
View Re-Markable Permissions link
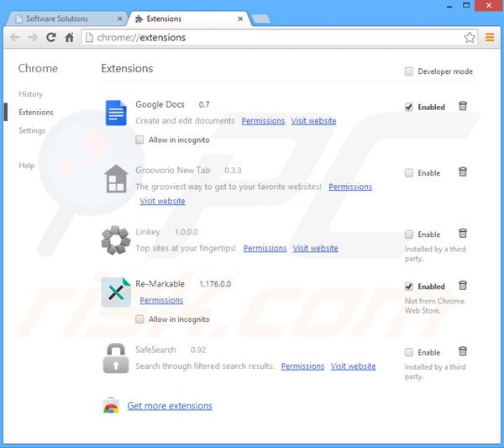click(161, 300)
